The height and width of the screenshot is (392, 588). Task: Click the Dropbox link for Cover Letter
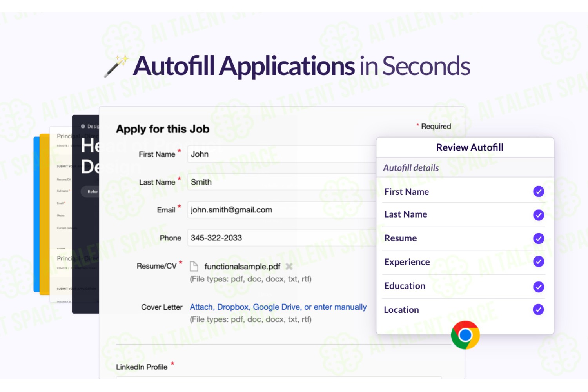point(233,307)
